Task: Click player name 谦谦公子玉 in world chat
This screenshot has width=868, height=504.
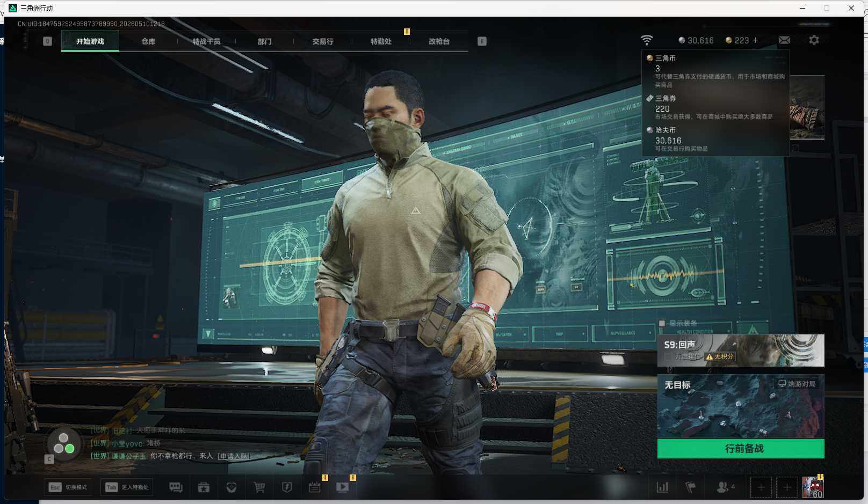Action: pyautogui.click(x=128, y=456)
